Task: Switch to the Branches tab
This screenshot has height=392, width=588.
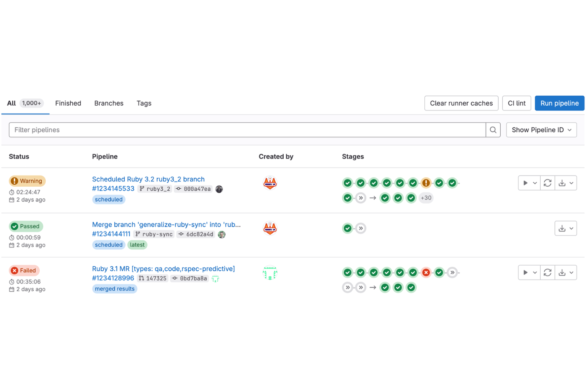Action: [108, 103]
